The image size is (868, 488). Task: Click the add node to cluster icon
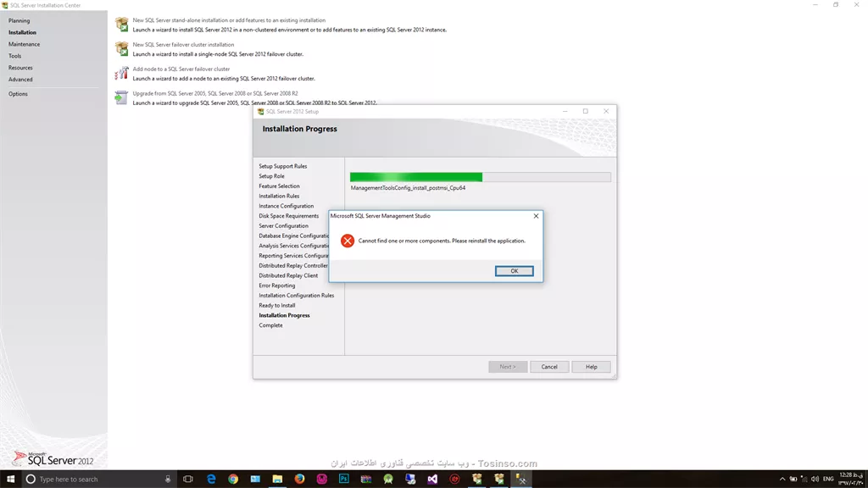pos(122,73)
